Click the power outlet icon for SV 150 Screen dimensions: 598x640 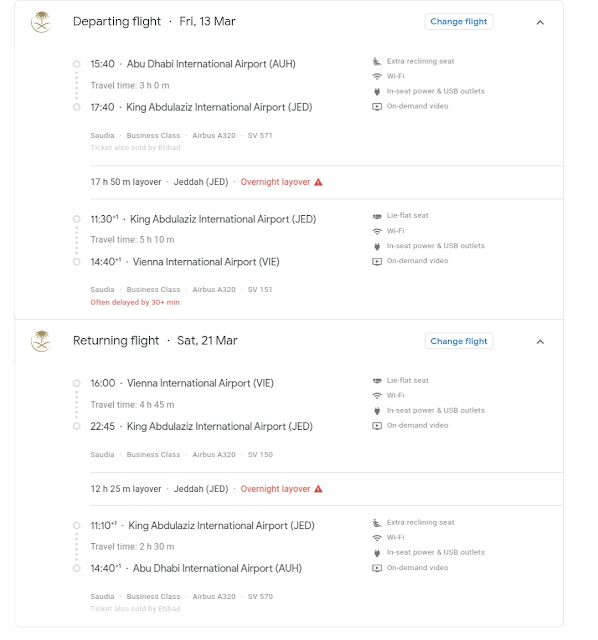click(377, 411)
